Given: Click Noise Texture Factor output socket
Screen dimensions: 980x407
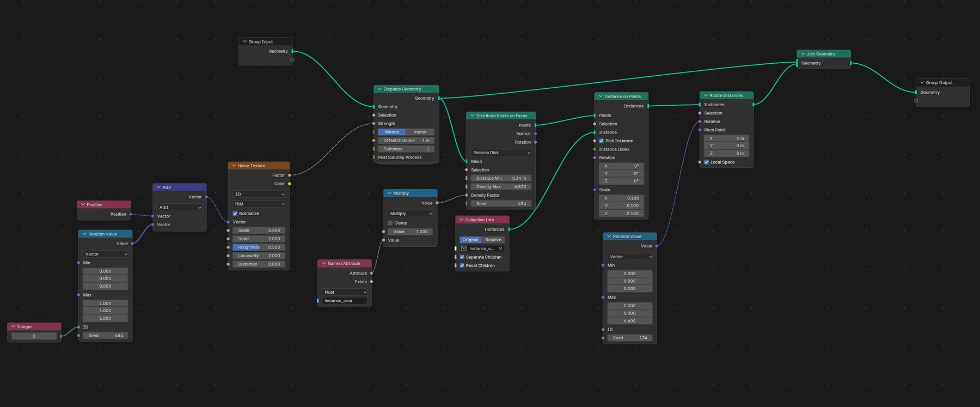Looking at the screenshot, I should [x=290, y=175].
